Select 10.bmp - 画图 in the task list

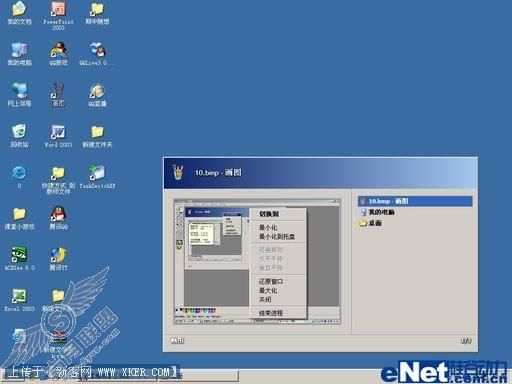pyautogui.click(x=415, y=201)
